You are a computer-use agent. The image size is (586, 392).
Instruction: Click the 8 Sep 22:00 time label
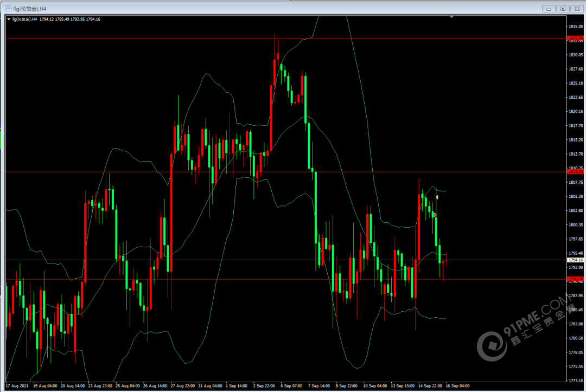coord(346,386)
